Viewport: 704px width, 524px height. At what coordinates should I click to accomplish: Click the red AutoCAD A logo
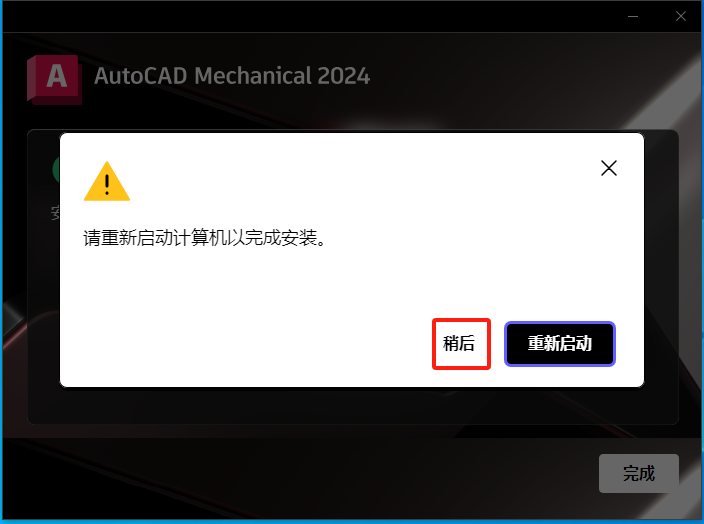coord(55,79)
